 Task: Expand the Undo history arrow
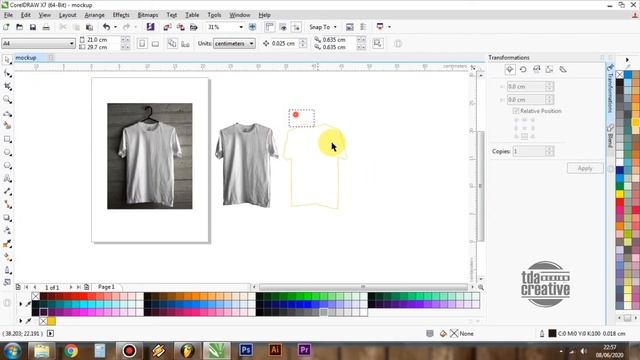[115, 27]
